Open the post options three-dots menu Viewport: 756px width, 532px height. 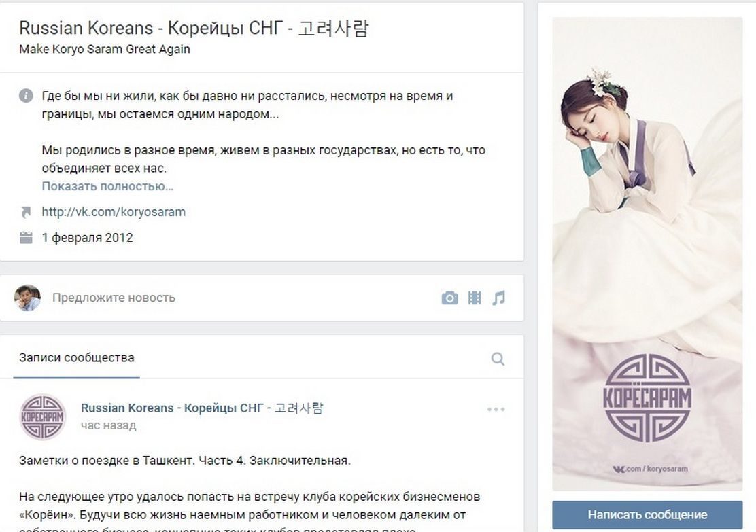coord(496,409)
